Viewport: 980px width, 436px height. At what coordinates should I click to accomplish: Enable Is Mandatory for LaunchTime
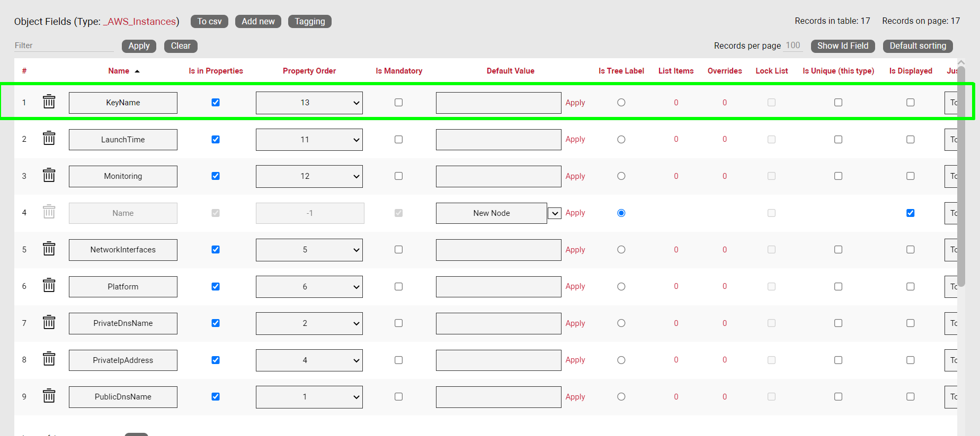(x=398, y=140)
